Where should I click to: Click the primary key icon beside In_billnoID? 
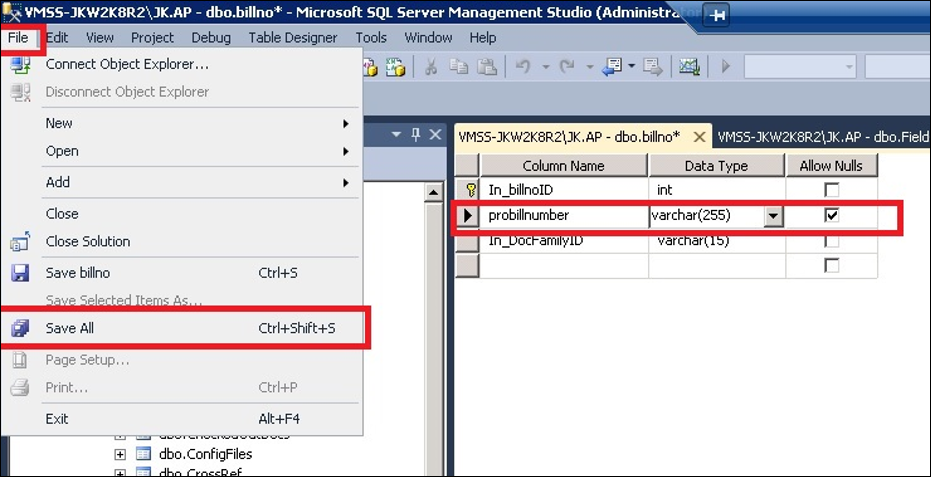[x=471, y=190]
